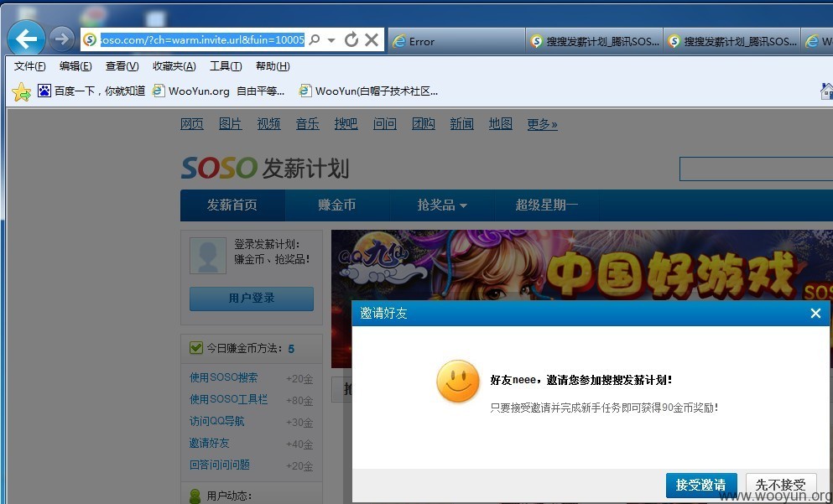Select the 发薪首页 nav tab

pyautogui.click(x=232, y=205)
